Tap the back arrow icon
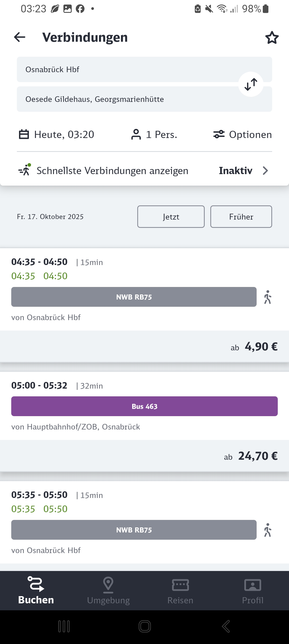The image size is (289, 644). point(20,37)
